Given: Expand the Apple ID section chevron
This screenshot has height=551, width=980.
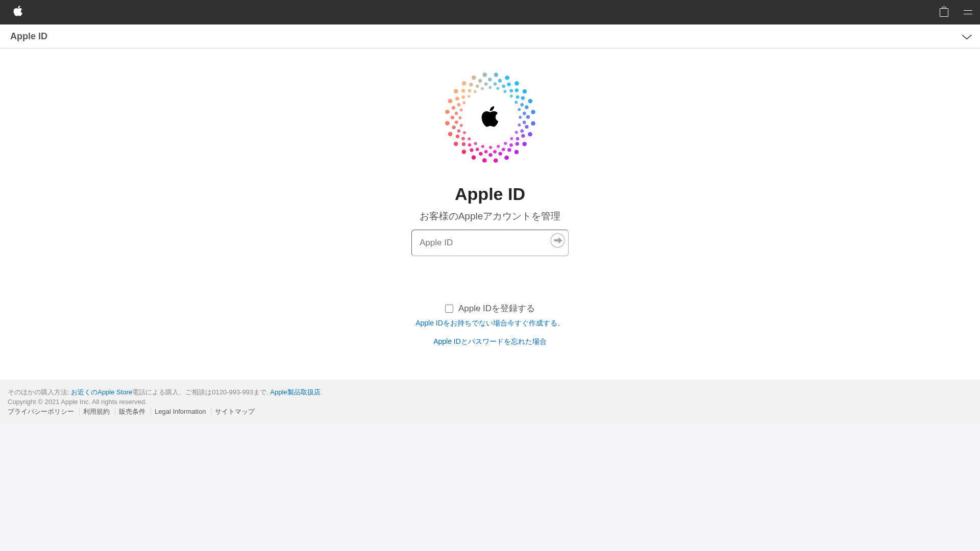Looking at the screenshot, I should tap(967, 37).
